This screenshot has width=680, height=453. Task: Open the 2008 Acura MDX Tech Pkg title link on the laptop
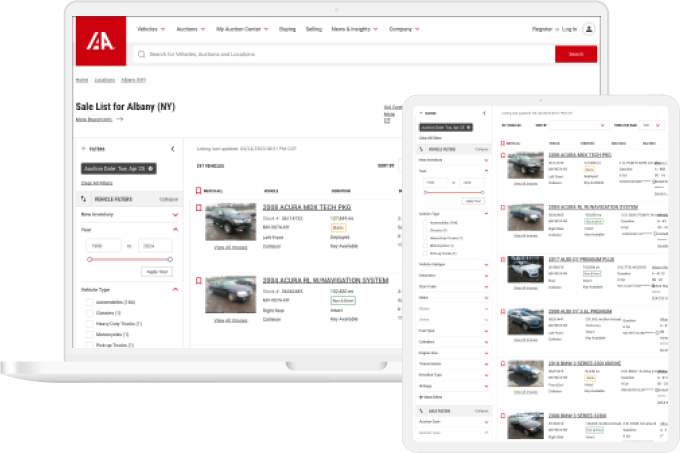(307, 207)
